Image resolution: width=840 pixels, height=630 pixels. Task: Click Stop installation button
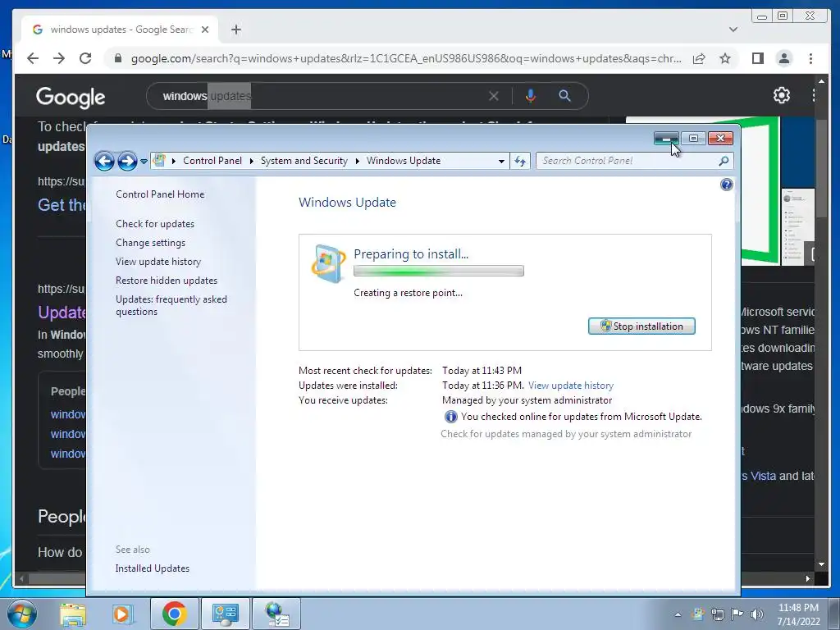[x=641, y=326]
